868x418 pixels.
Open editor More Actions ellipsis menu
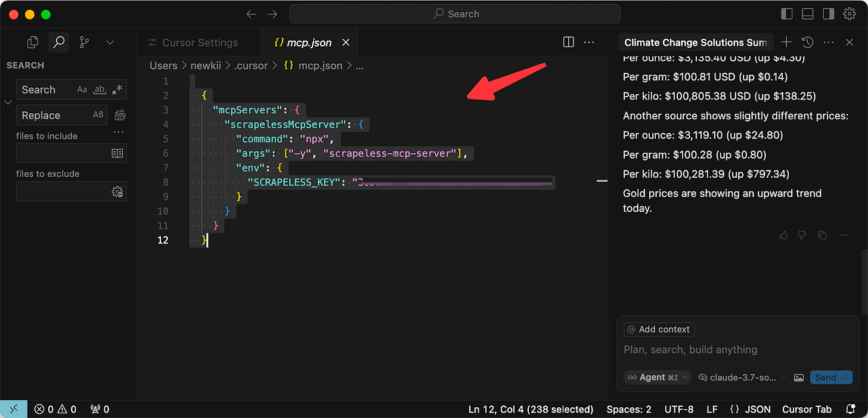(x=589, y=42)
